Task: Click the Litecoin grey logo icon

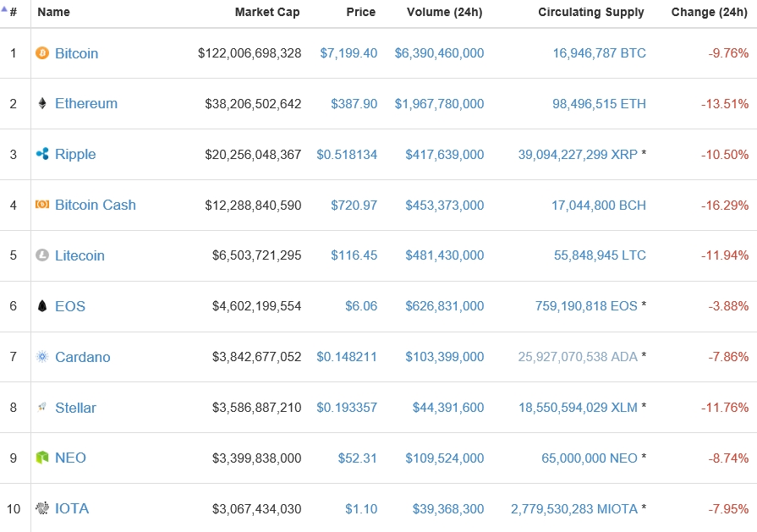Action: (x=42, y=255)
